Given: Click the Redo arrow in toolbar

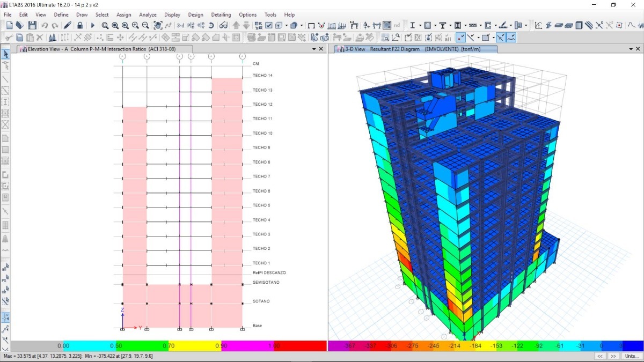Looking at the screenshot, I should point(55,25).
